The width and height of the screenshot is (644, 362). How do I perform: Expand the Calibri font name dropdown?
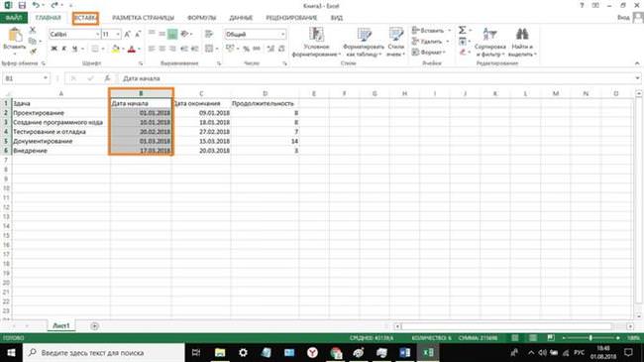[98, 34]
